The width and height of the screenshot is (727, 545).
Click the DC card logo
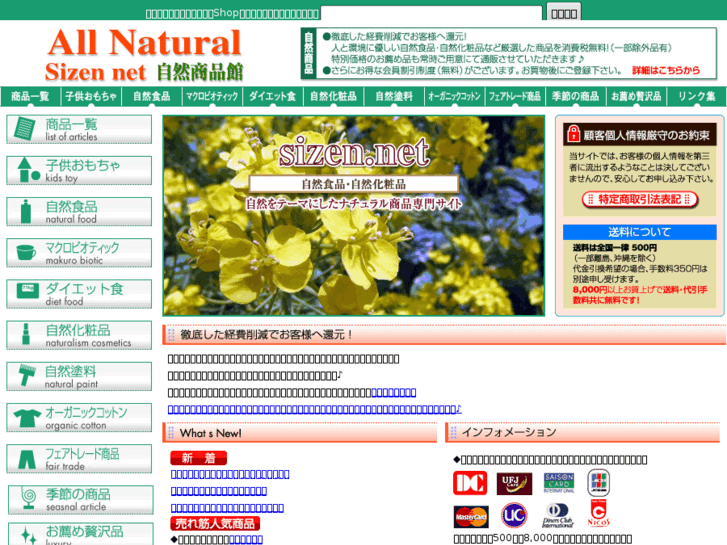tap(470, 483)
